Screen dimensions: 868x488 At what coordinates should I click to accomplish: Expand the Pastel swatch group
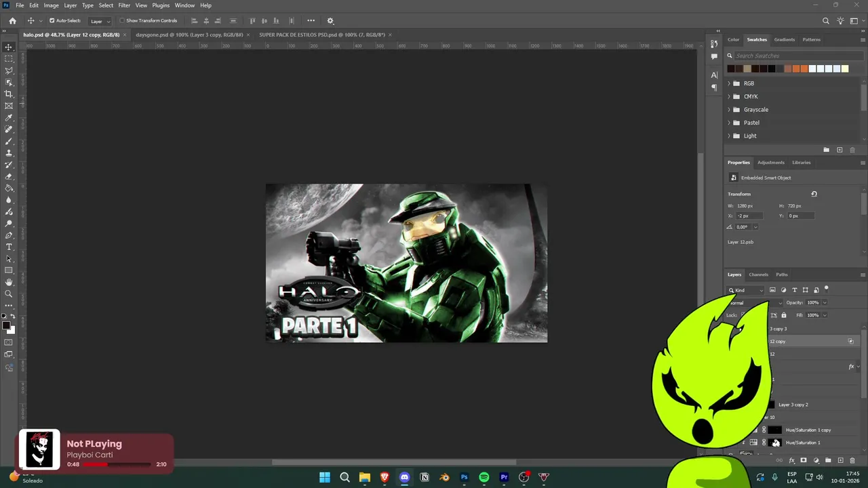pos(729,123)
